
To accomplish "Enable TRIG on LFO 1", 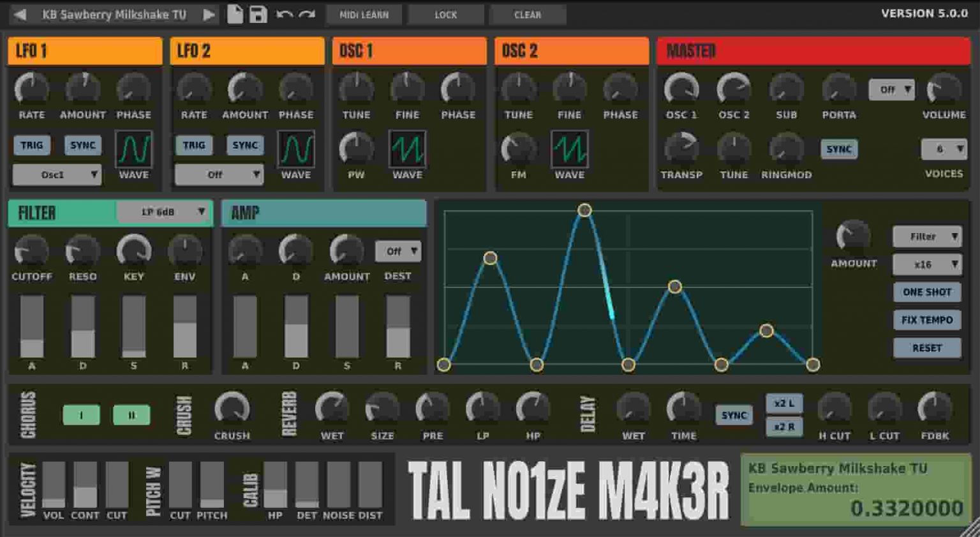I will tap(32, 145).
